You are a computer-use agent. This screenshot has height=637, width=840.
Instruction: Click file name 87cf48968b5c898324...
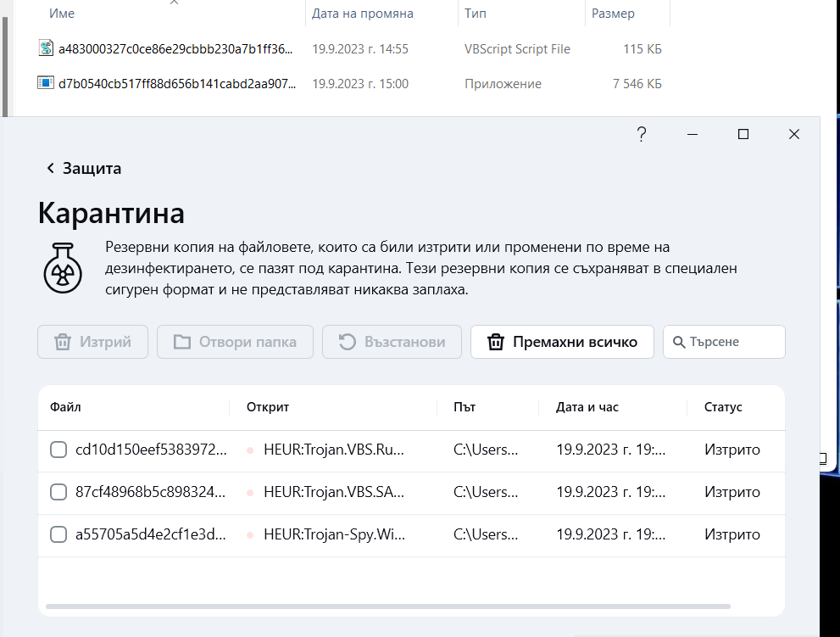tap(151, 492)
